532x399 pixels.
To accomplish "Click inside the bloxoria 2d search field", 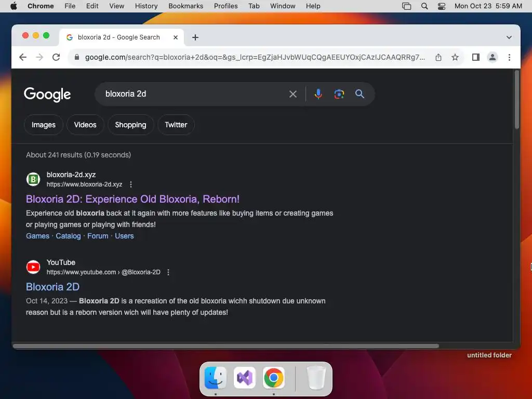I will (x=193, y=94).
